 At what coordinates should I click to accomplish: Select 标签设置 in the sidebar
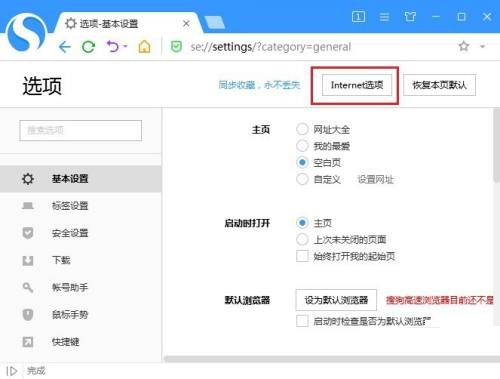click(81, 206)
